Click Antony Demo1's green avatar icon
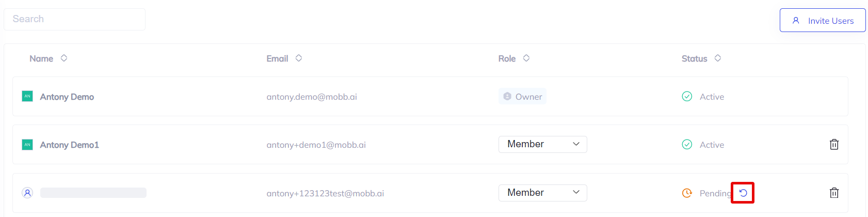Viewport: 868px width, 217px height. point(27,145)
